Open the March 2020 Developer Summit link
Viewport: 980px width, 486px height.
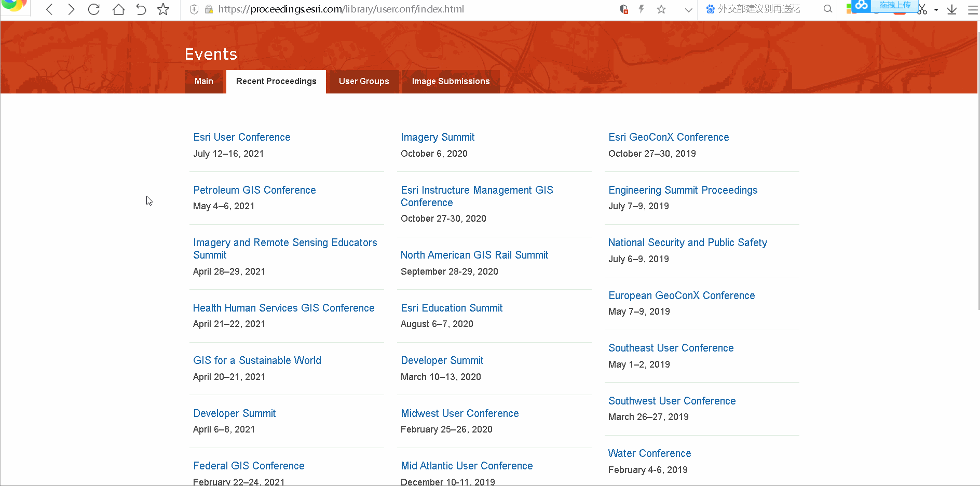[442, 360]
